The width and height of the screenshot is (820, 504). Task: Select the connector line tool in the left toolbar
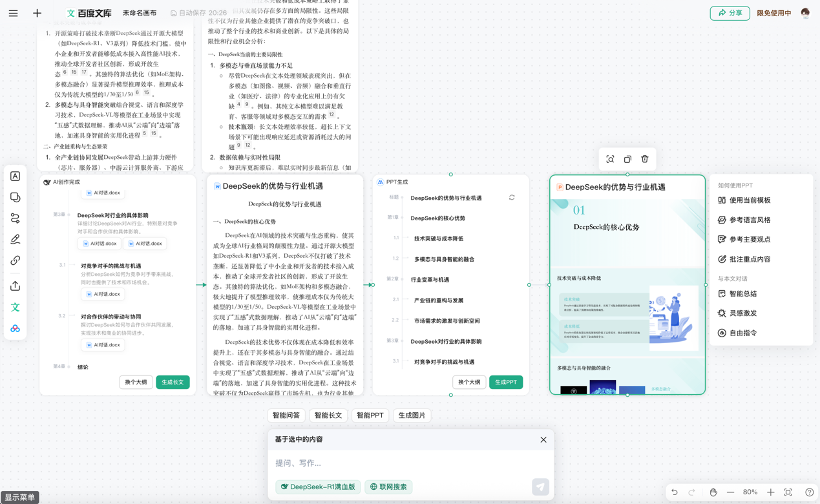[16, 218]
